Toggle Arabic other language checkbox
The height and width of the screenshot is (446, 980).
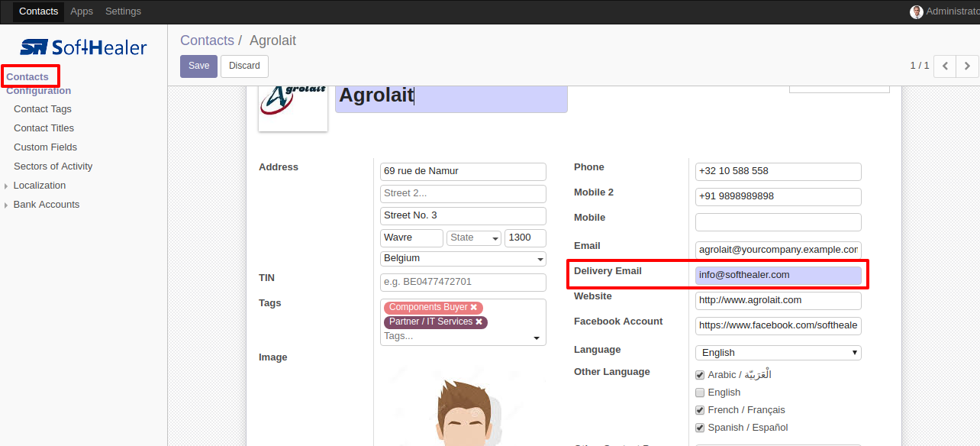click(x=700, y=375)
